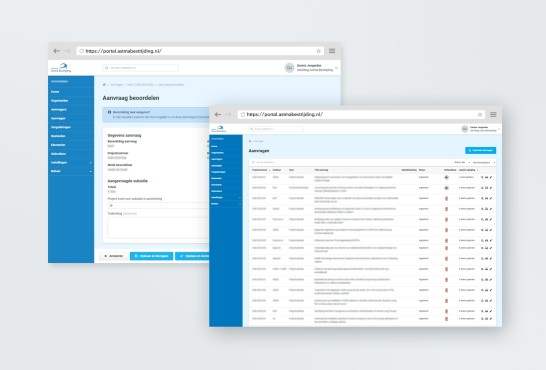The width and height of the screenshot is (546, 370).
Task: Click the magnifier view icon in the first table row
Action: [482, 178]
